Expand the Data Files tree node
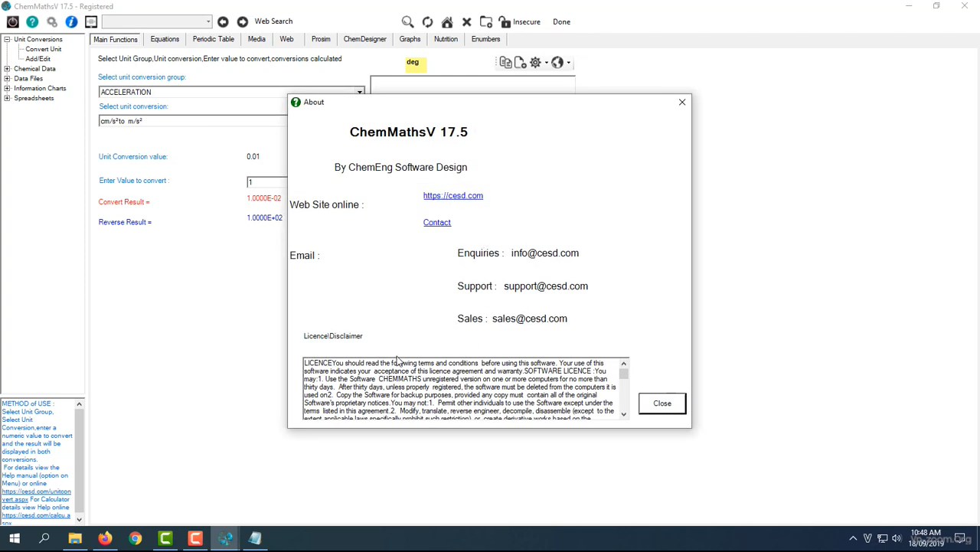980x552 pixels. (7, 79)
